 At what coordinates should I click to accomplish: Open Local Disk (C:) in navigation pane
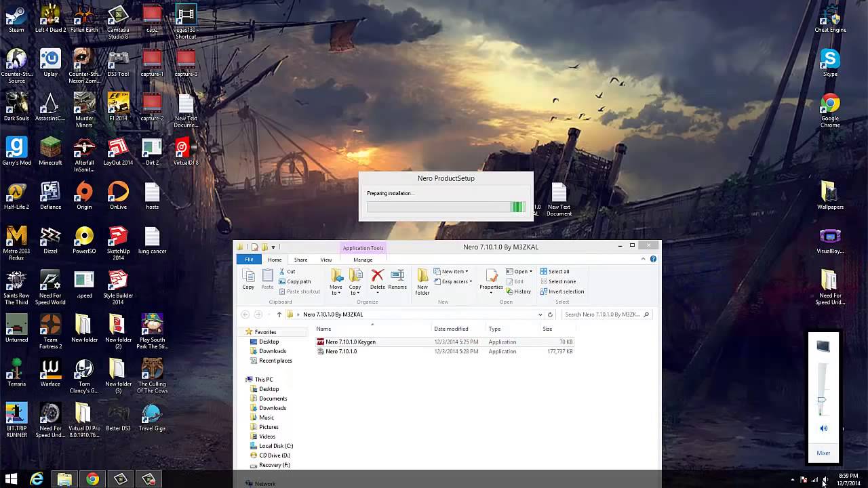coord(271,446)
